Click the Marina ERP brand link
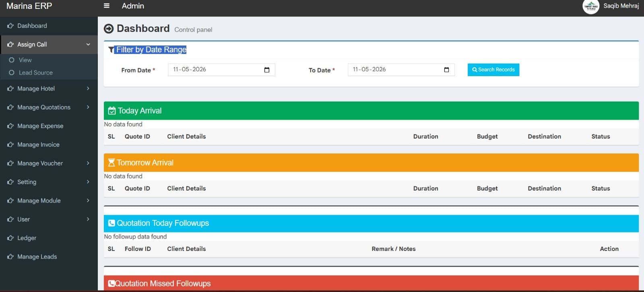Viewport: 644px width, 292px height. pyautogui.click(x=29, y=6)
